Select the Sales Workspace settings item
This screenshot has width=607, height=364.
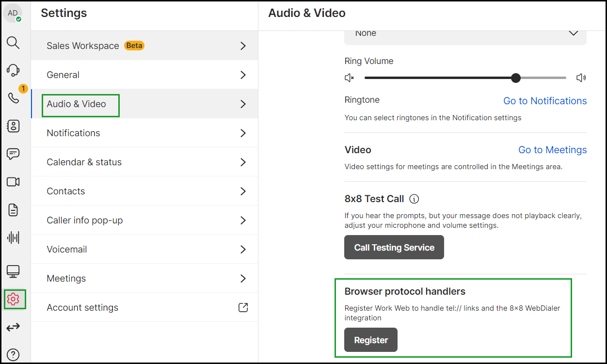click(x=144, y=46)
